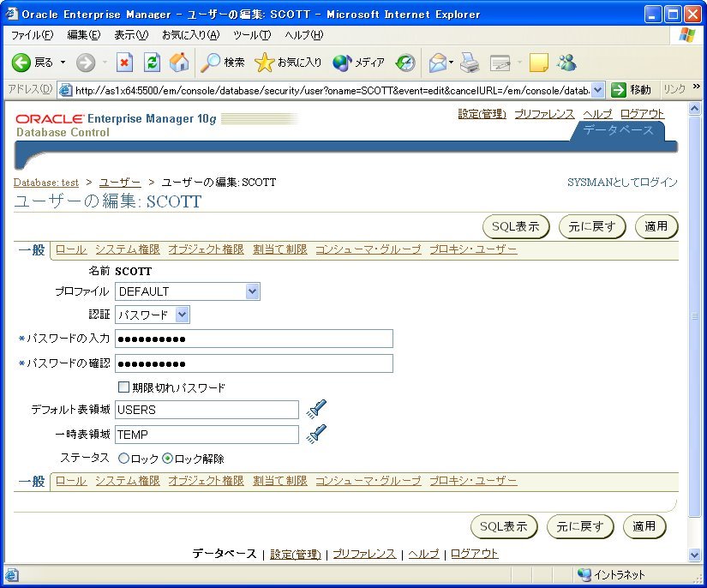Screen dimensions: 707x588
Task: Click the scrollbar up arrow
Action: 694,109
